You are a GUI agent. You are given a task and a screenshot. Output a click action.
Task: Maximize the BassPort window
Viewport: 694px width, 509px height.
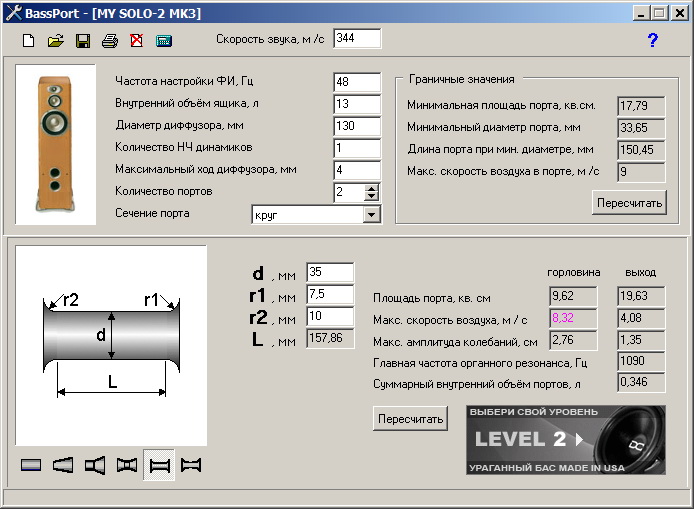click(659, 13)
